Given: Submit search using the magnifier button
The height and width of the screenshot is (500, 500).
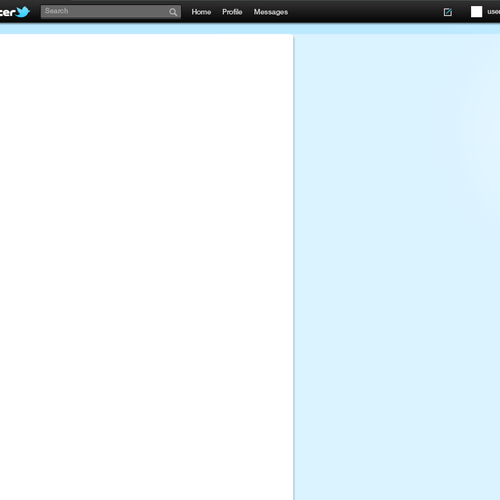Looking at the screenshot, I should point(173,12).
